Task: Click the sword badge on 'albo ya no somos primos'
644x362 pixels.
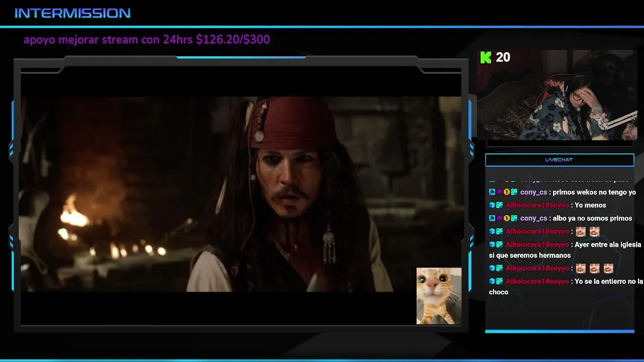Action: click(492, 218)
